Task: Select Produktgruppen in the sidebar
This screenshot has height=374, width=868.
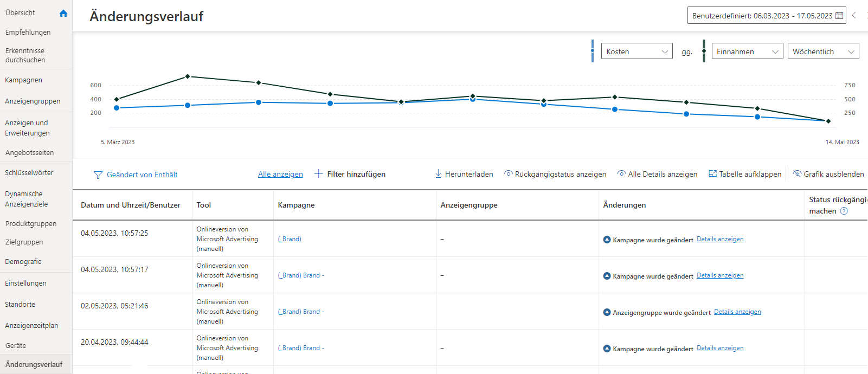Action: point(31,224)
